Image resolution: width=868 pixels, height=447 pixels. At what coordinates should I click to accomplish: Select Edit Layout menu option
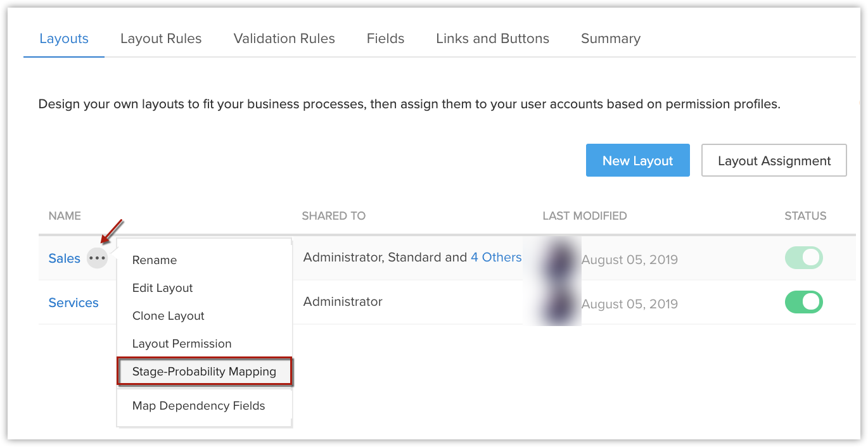163,288
